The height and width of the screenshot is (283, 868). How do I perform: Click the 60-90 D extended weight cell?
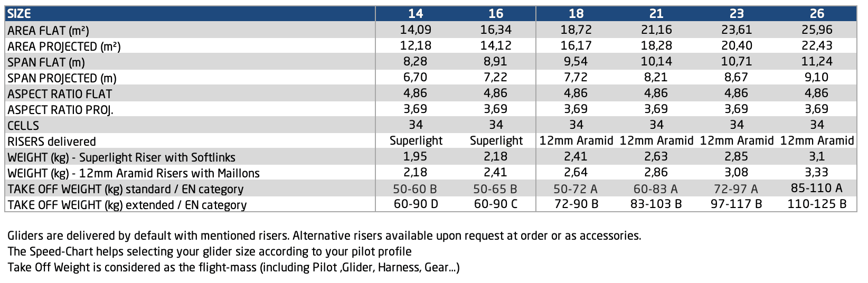(416, 204)
